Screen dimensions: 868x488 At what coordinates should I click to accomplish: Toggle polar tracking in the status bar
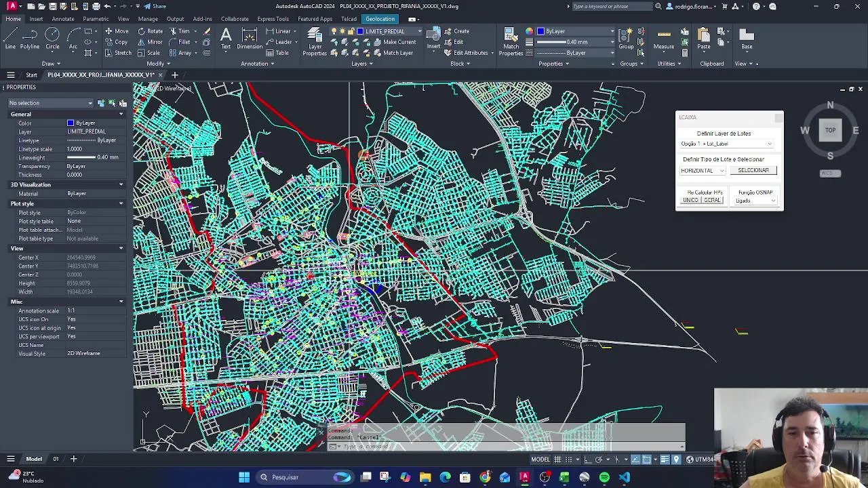[599, 460]
